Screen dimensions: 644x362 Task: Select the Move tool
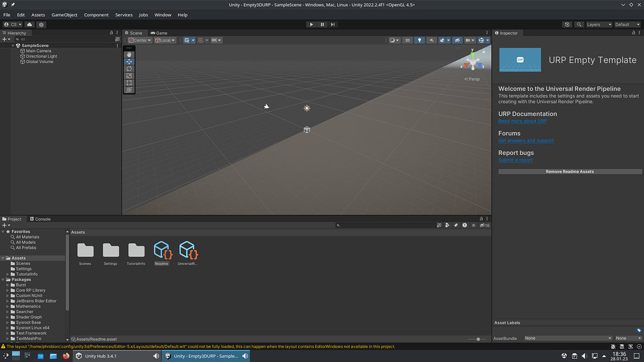[x=128, y=62]
